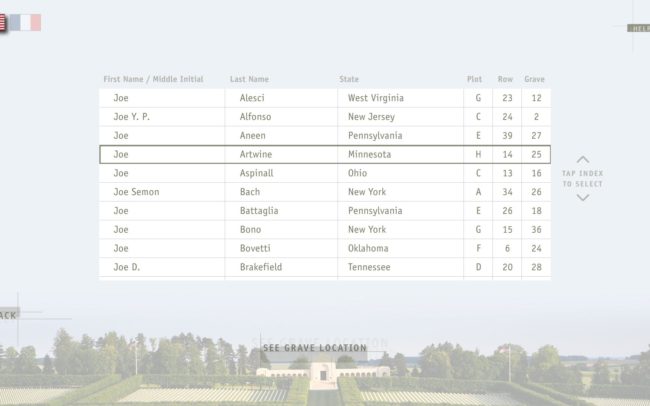The width and height of the screenshot is (650, 406).
Task: Open the Help button at top right
Action: 639,28
